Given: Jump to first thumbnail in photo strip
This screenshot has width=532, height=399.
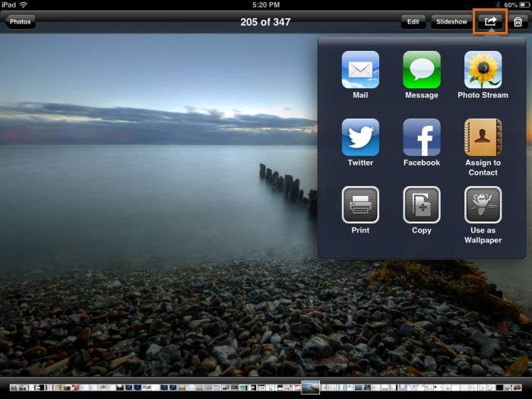Looking at the screenshot, I should coord(14,388).
